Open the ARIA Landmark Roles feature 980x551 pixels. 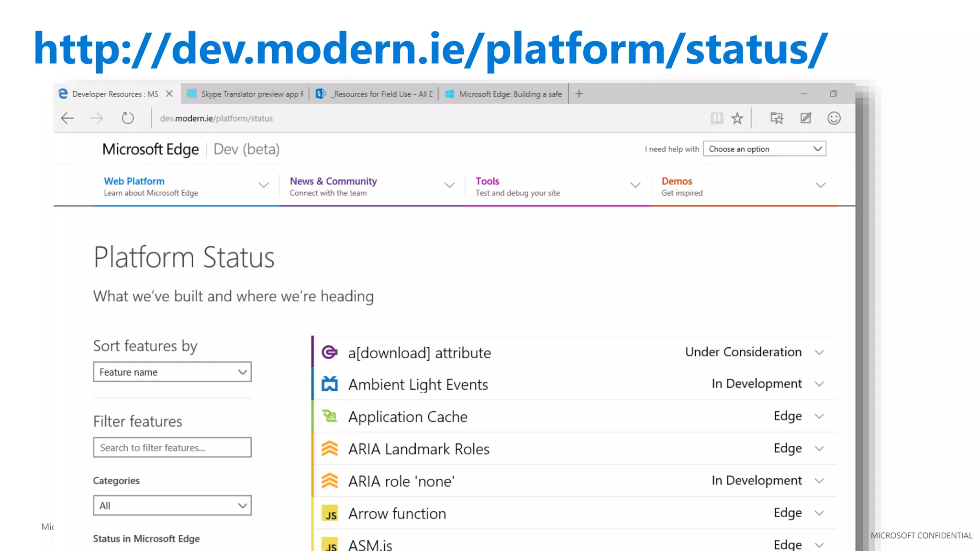pyautogui.click(x=419, y=449)
